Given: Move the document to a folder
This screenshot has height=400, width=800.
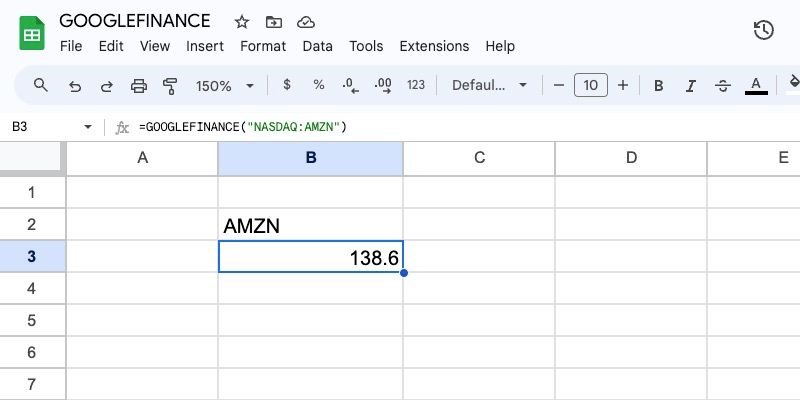Looking at the screenshot, I should tap(274, 21).
